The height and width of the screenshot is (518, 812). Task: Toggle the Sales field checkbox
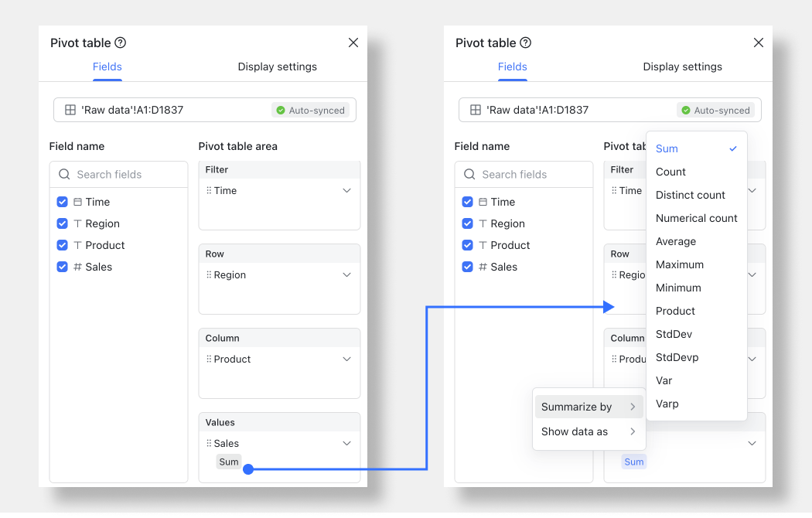coord(62,267)
